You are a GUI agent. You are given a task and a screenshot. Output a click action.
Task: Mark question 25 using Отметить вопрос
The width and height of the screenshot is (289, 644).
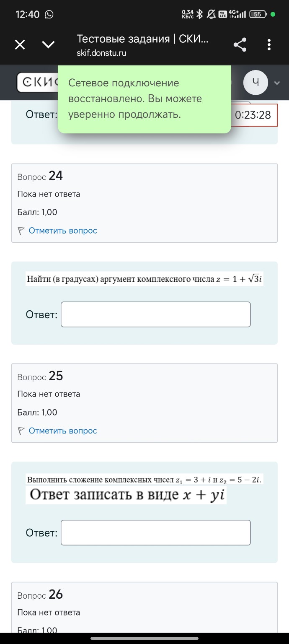(x=62, y=431)
